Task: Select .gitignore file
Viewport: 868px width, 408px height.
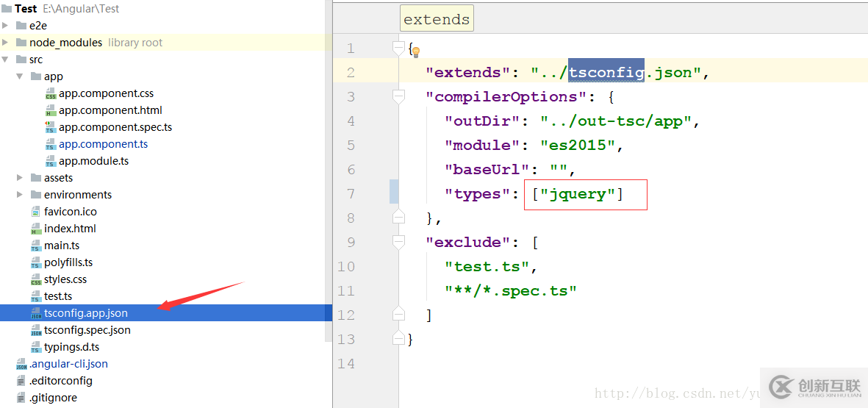Action: pyautogui.click(x=53, y=398)
